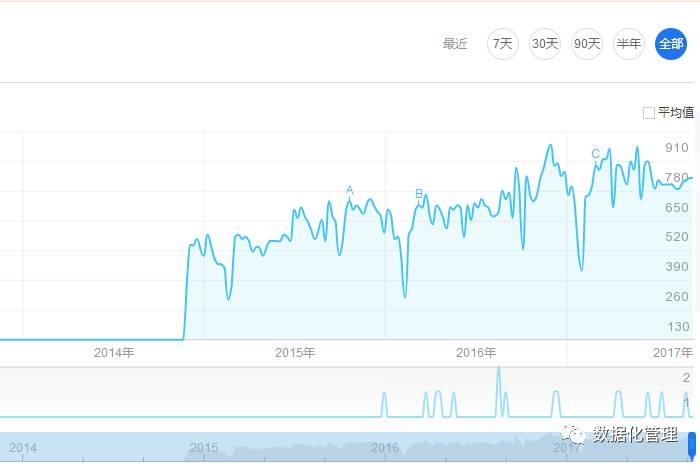This screenshot has height=465, width=700.
Task: Click the 520 y-axis value
Action: [677, 237]
